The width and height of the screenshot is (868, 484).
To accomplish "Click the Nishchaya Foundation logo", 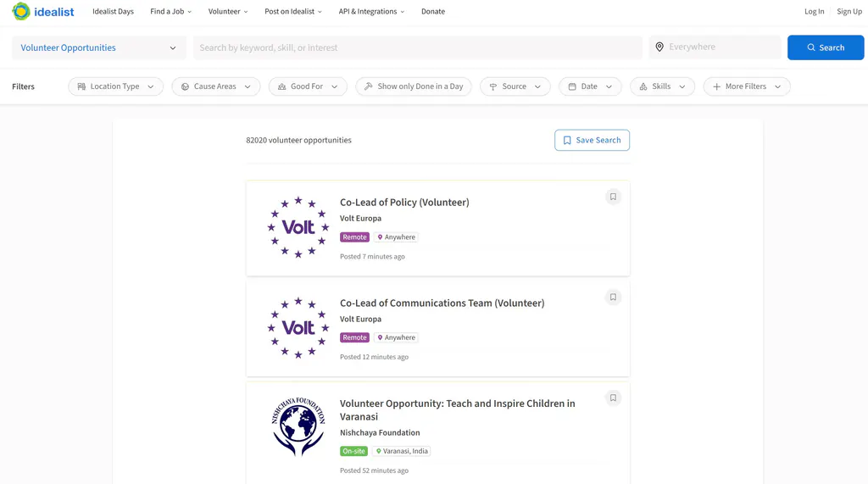I will pyautogui.click(x=298, y=428).
